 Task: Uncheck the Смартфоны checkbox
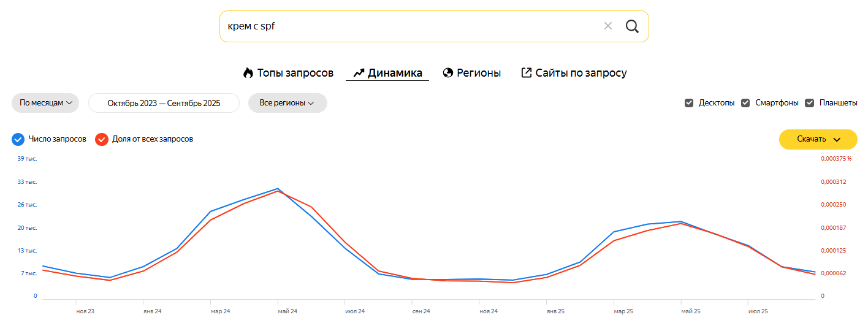click(x=745, y=103)
